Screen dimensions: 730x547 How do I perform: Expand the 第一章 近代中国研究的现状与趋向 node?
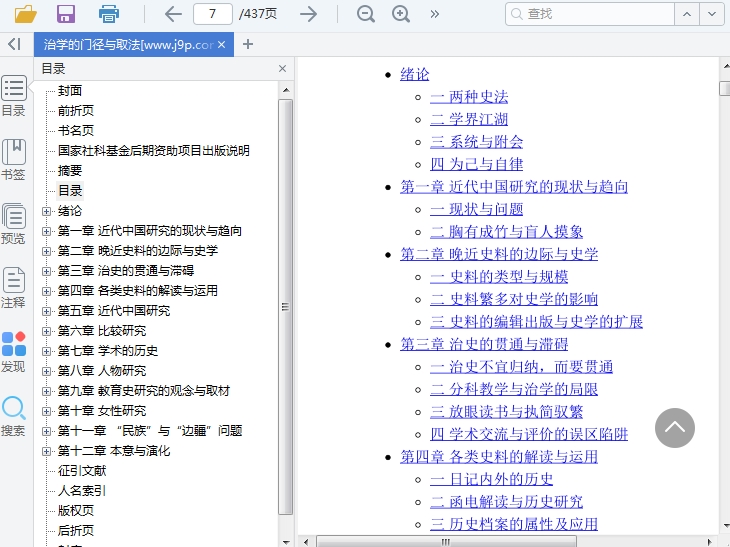(46, 231)
